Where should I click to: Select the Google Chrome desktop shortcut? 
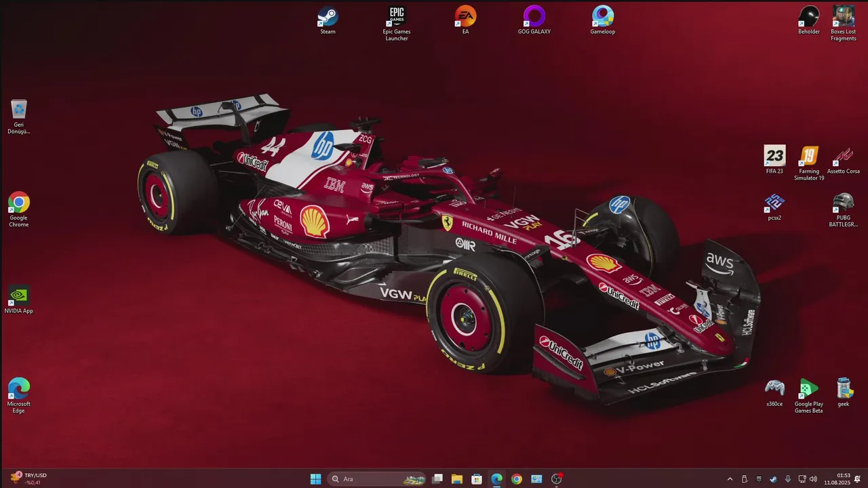pyautogui.click(x=19, y=209)
